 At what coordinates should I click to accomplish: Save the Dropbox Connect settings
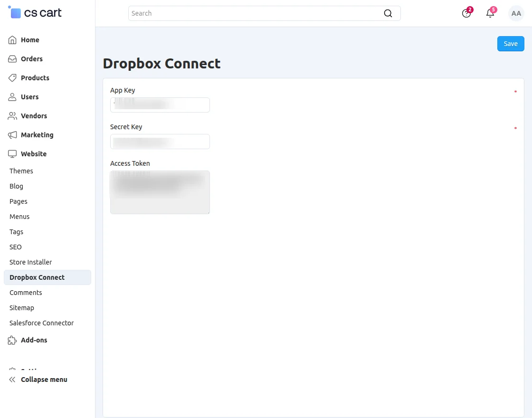coord(511,44)
